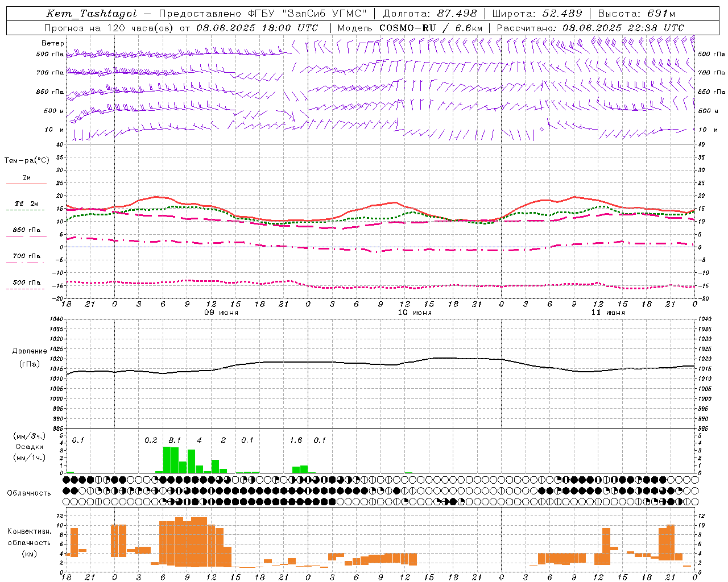728x582 pixels.
Task: Click the left 1040 pressure axis value
Action: pos(55,319)
